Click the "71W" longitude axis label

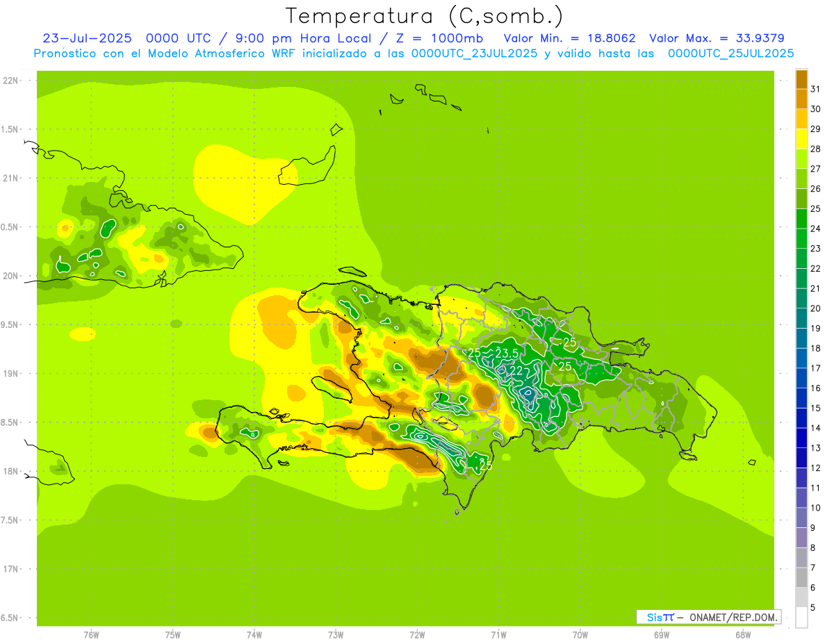[499, 635]
